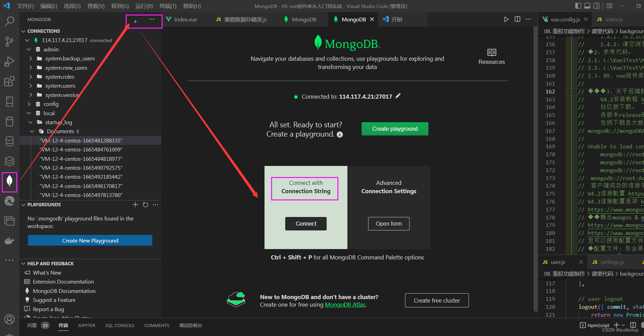
Task: Expand the system.roles collection
Action: (x=31, y=77)
